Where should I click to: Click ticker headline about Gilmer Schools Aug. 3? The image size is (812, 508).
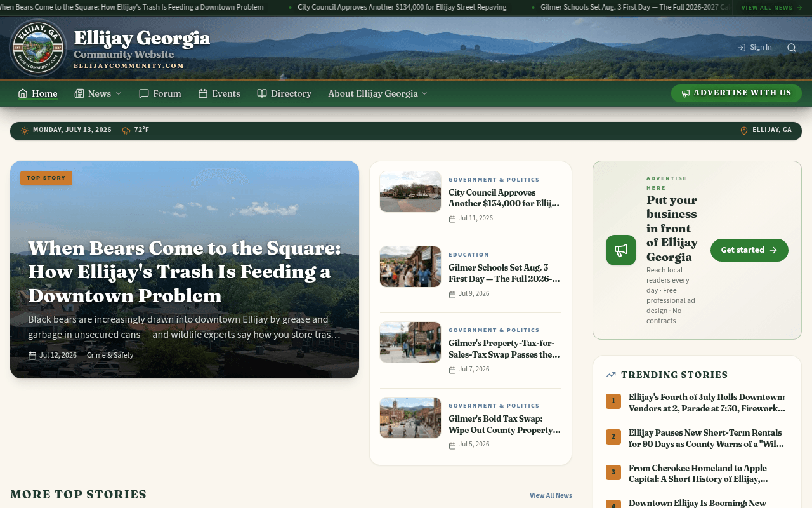point(634,8)
